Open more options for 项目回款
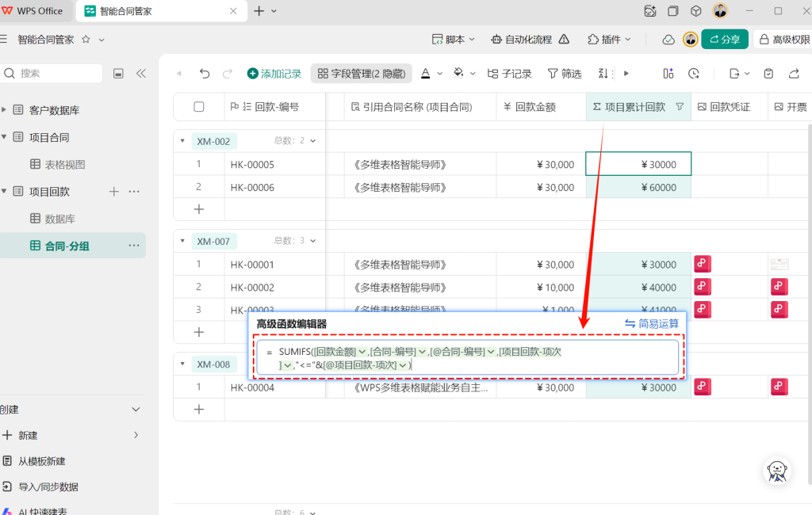 click(134, 192)
